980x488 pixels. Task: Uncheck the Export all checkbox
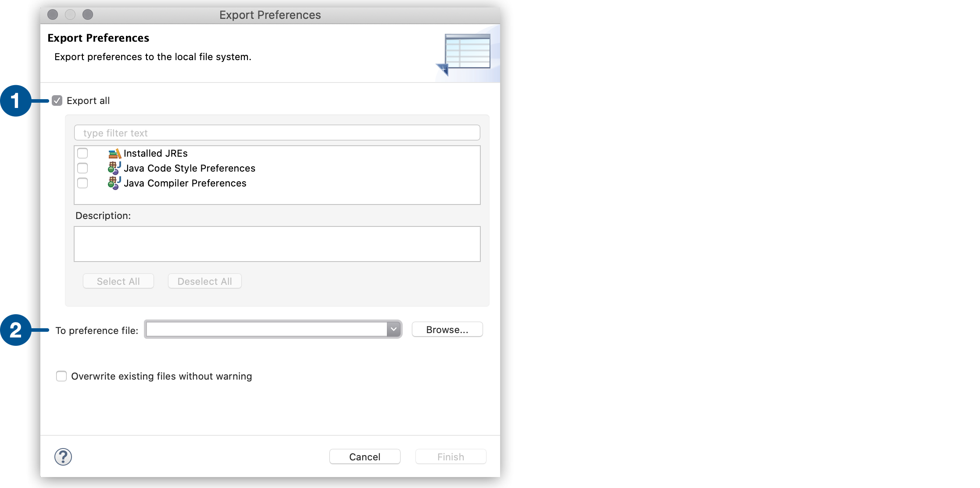point(57,100)
